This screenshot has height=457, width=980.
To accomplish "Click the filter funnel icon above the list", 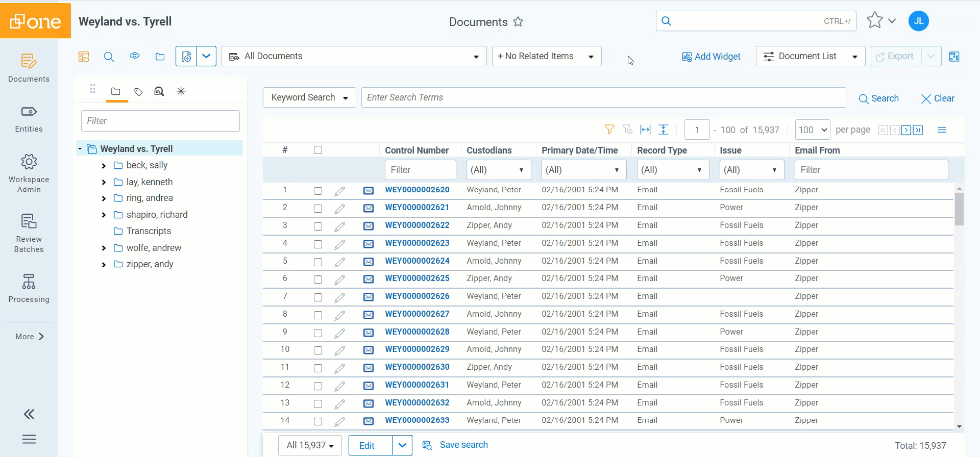I will [x=609, y=130].
